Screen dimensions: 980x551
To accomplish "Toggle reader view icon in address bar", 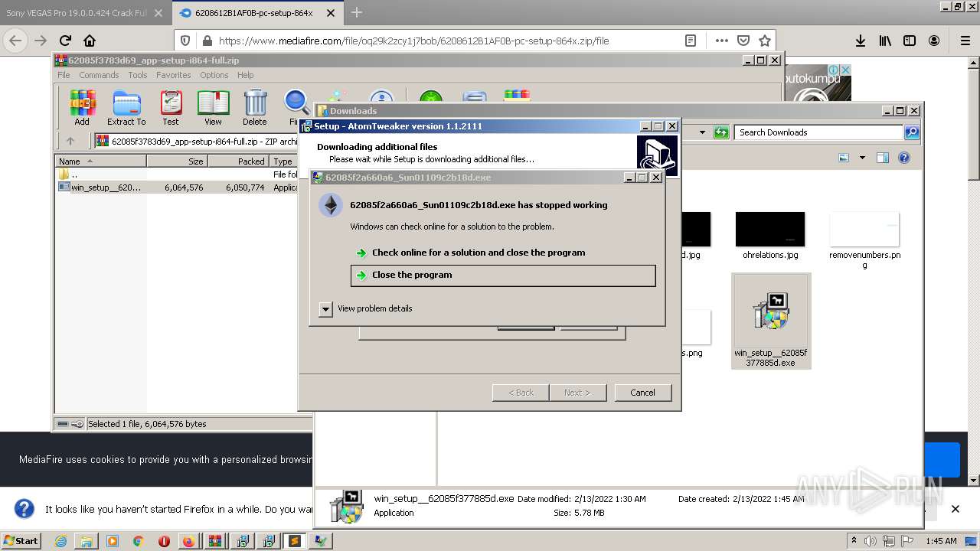I will tap(691, 41).
